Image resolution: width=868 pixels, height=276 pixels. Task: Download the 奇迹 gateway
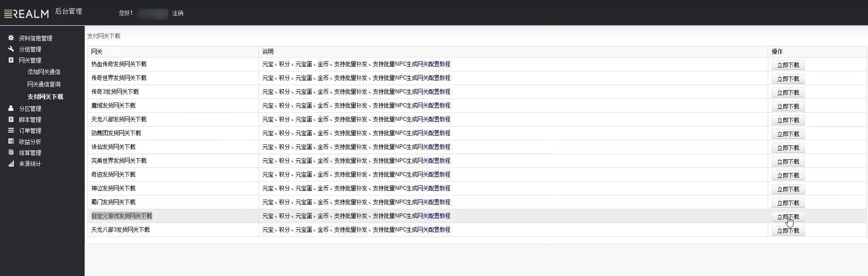pyautogui.click(x=788, y=175)
